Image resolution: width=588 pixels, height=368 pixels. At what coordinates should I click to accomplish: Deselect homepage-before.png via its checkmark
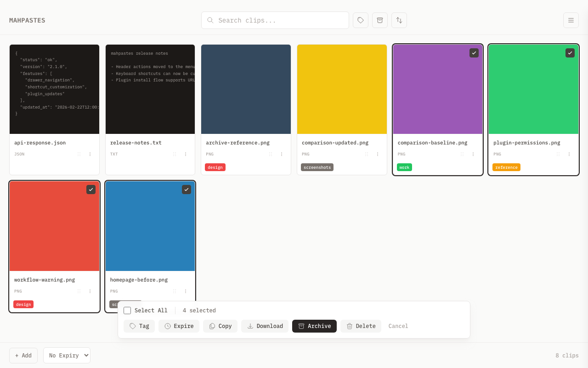pyautogui.click(x=186, y=189)
